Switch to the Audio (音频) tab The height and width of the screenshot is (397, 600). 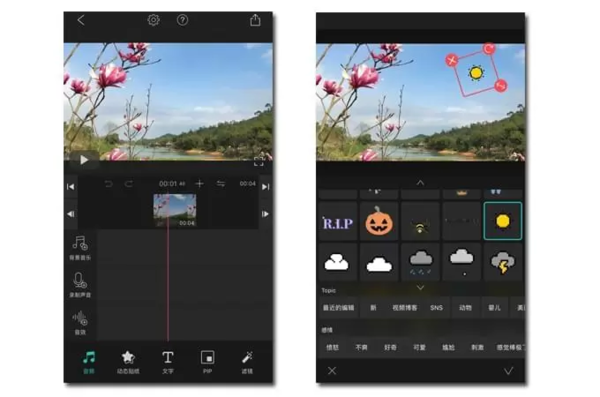(x=89, y=362)
